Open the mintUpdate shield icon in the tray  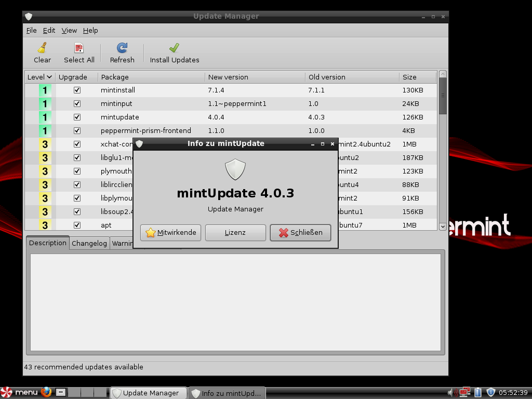490,392
